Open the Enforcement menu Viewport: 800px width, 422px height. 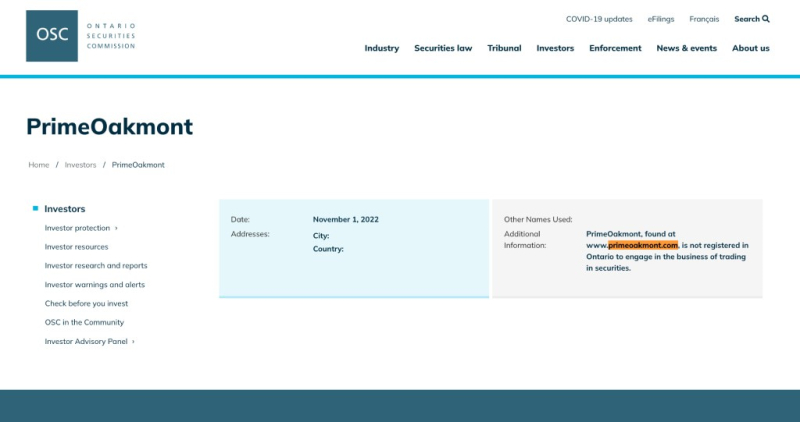(x=615, y=48)
